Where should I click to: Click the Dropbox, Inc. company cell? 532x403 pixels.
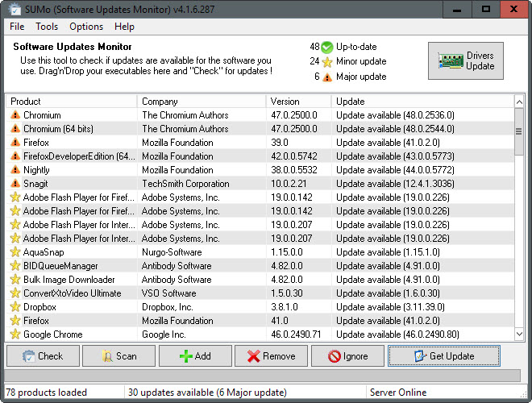point(168,307)
